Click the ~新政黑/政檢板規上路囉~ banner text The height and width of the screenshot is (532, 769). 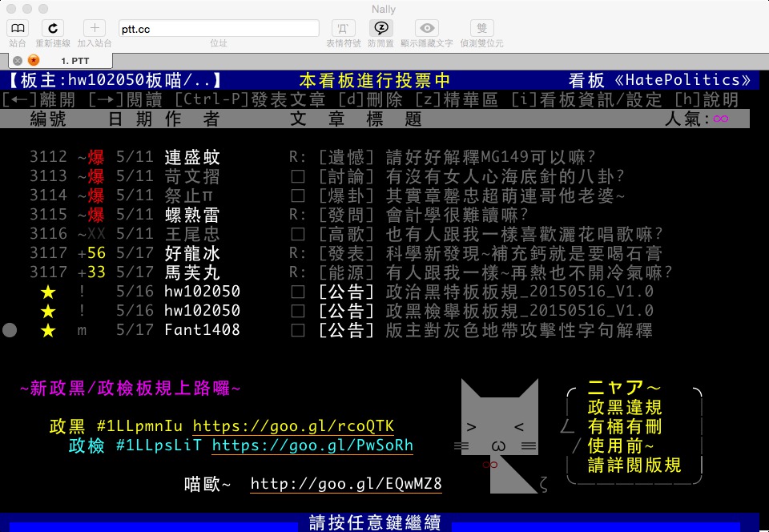point(130,388)
